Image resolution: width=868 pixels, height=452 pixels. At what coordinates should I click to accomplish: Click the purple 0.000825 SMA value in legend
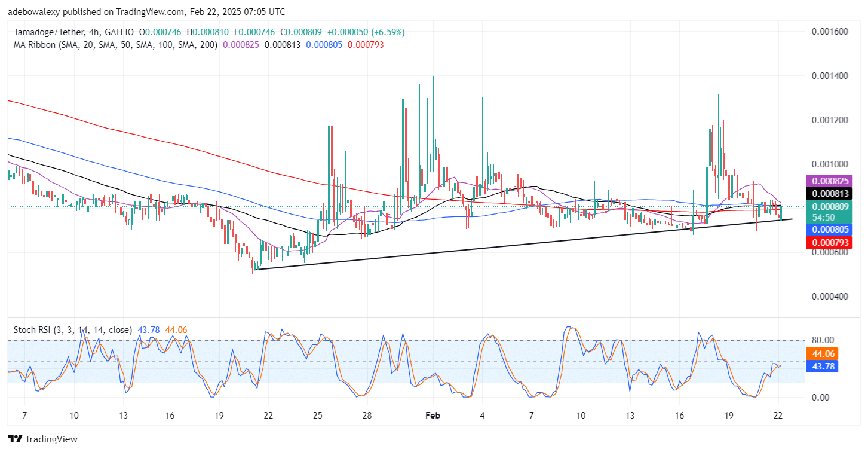(241, 44)
